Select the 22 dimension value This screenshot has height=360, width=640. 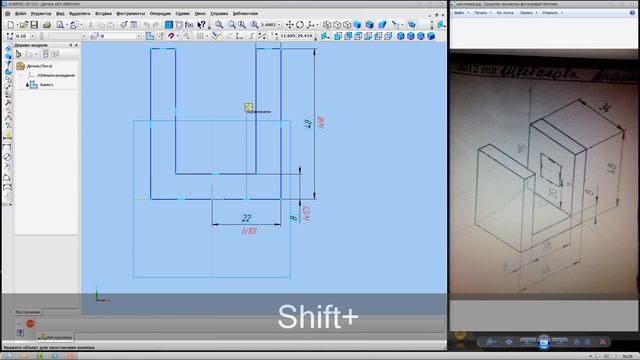coord(246,218)
